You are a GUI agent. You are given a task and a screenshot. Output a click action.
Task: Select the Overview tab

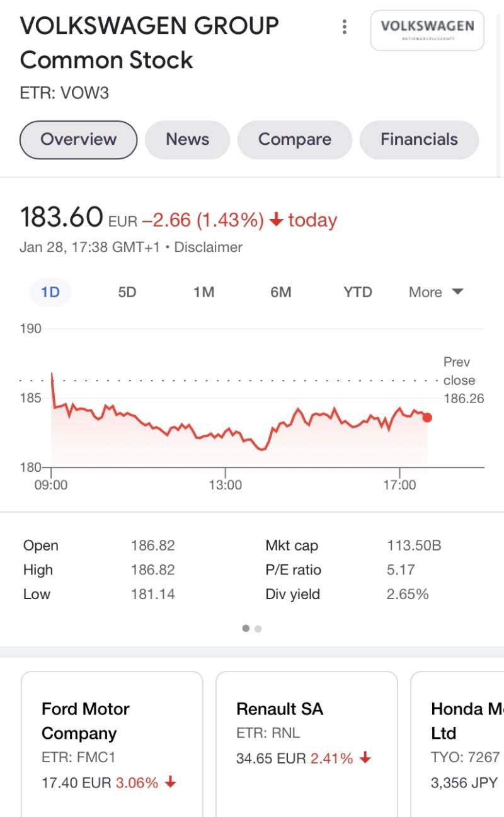(x=79, y=139)
